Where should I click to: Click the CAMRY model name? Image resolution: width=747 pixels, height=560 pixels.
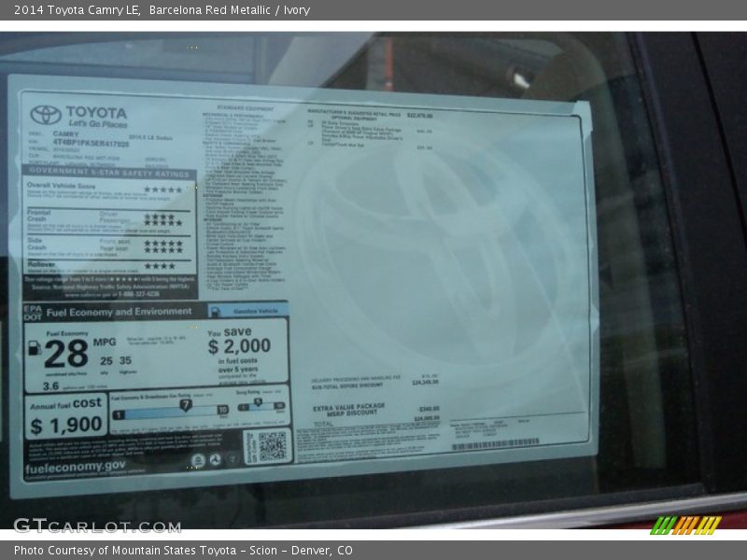tap(65, 133)
